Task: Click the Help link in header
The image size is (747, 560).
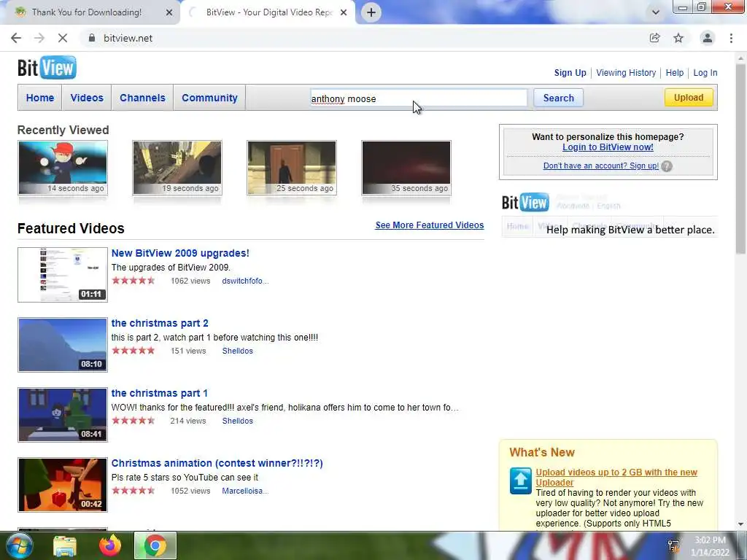Action: click(675, 73)
